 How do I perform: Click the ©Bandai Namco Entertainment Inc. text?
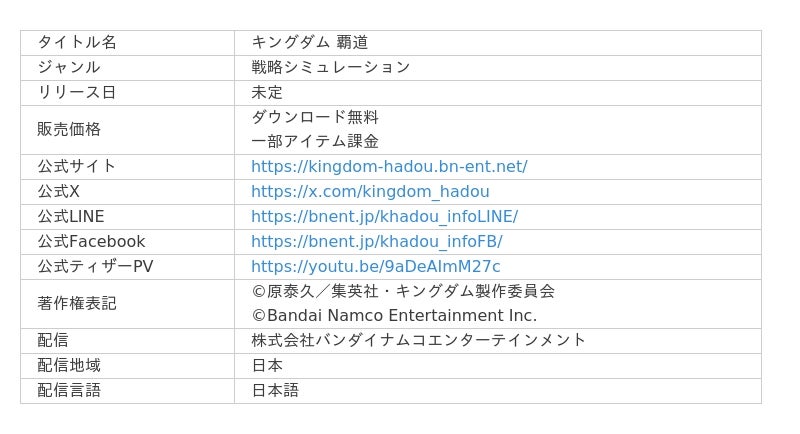click(x=394, y=316)
